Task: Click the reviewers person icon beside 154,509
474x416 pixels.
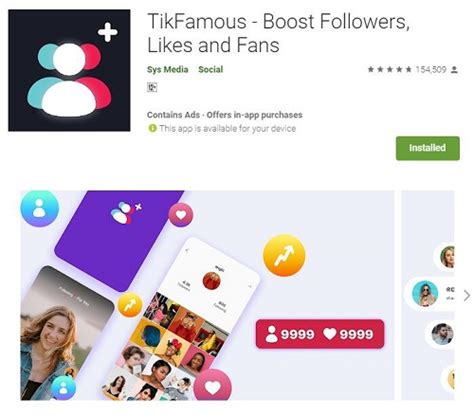Action: 454,70
